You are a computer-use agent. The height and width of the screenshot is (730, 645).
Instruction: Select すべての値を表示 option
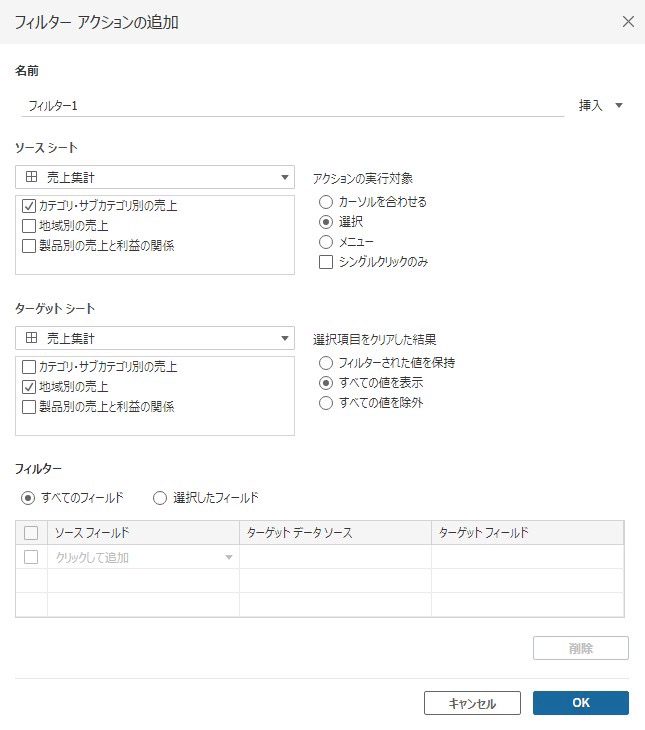[x=326, y=383]
